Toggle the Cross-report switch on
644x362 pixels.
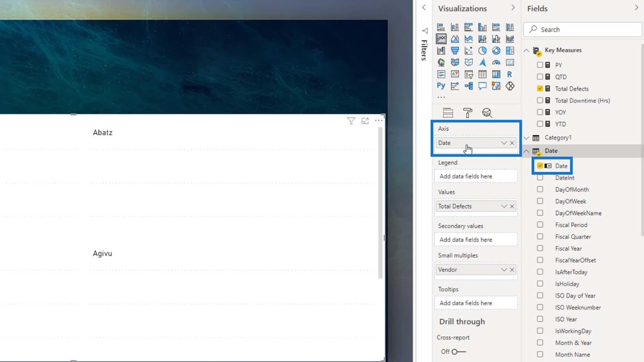click(458, 352)
